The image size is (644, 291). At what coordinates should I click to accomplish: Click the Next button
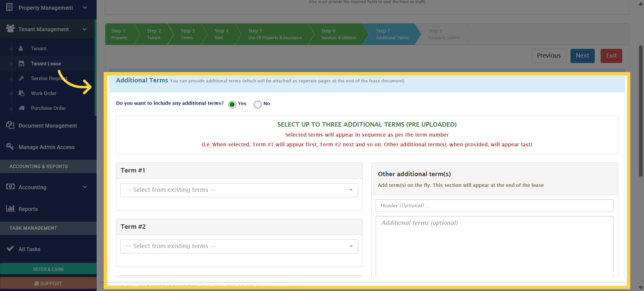[582, 56]
